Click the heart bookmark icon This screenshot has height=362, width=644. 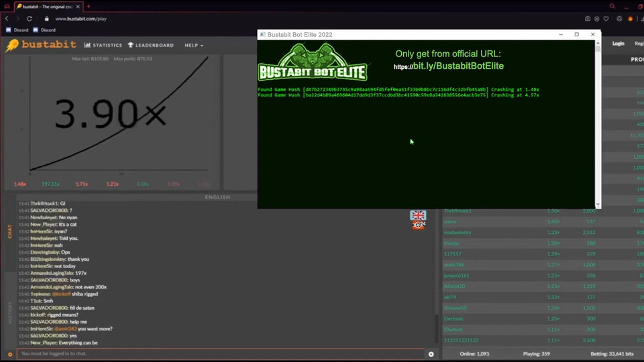click(x=606, y=19)
